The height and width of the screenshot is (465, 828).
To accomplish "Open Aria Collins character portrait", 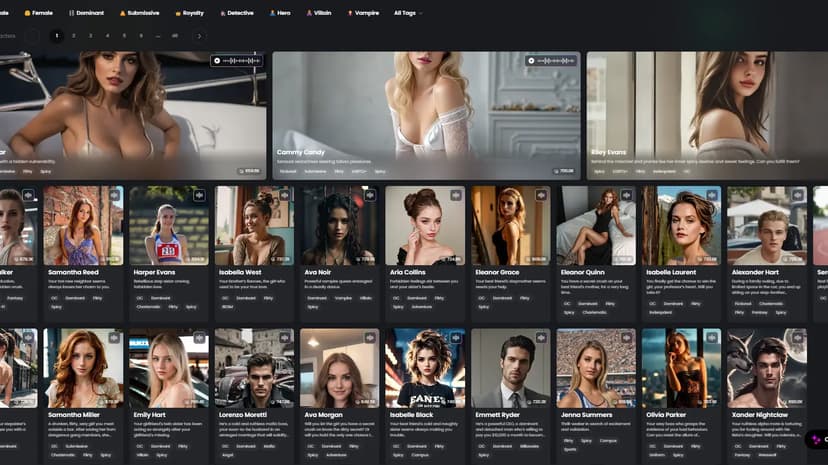I will (425, 225).
